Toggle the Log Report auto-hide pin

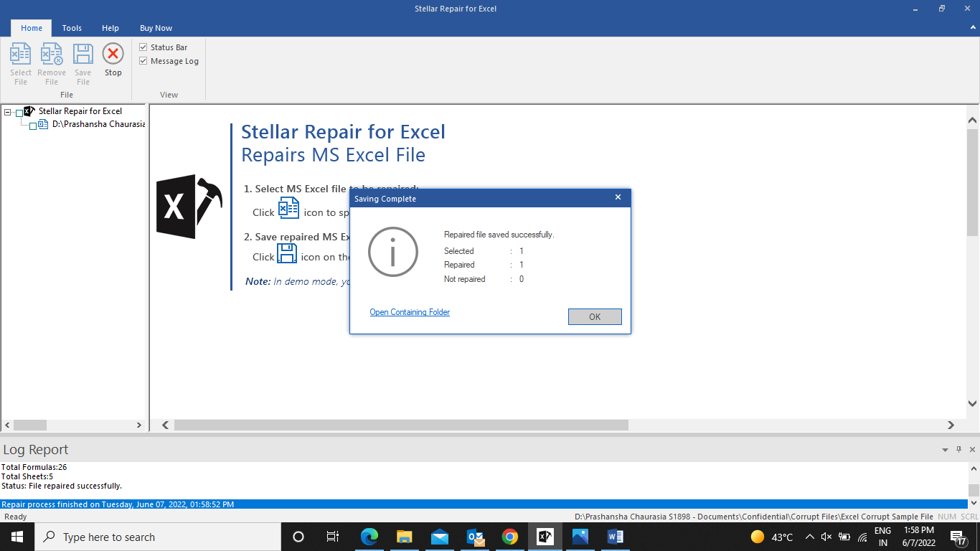[959, 450]
